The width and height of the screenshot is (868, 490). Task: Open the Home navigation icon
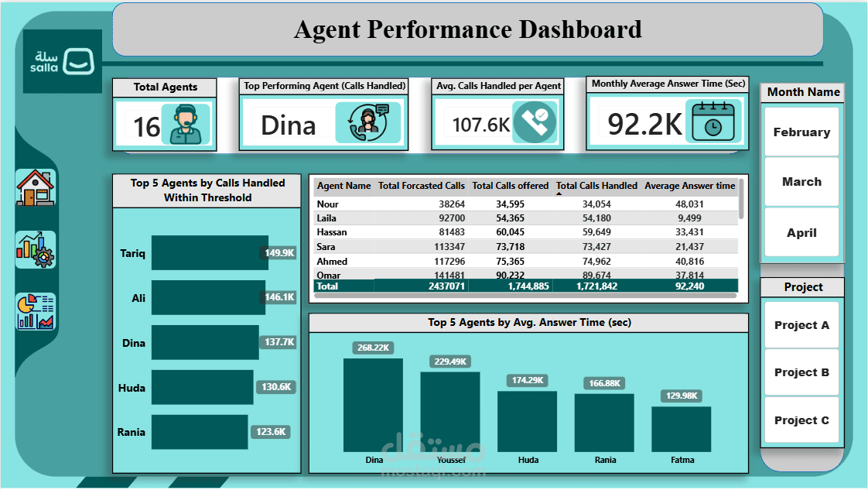(x=34, y=188)
